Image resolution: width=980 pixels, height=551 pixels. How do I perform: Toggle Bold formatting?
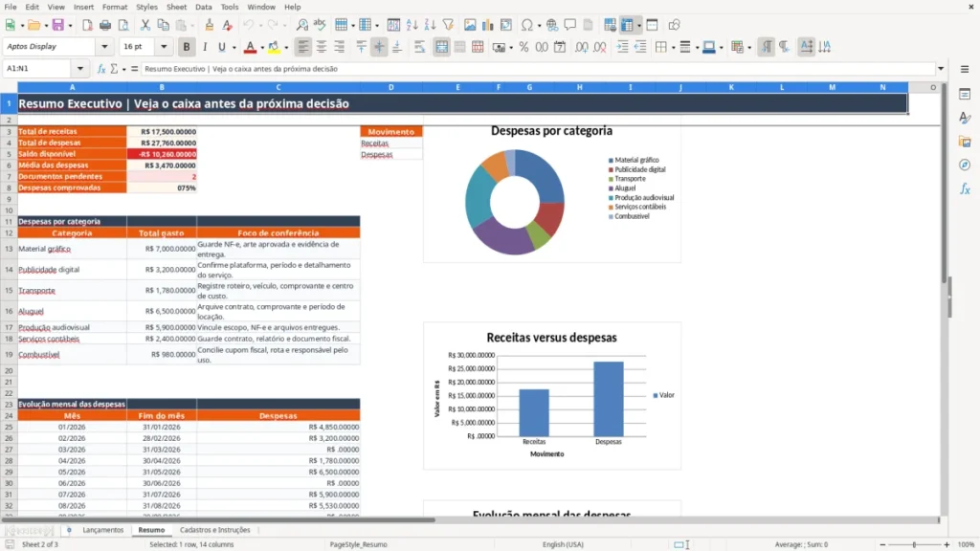pyautogui.click(x=187, y=47)
